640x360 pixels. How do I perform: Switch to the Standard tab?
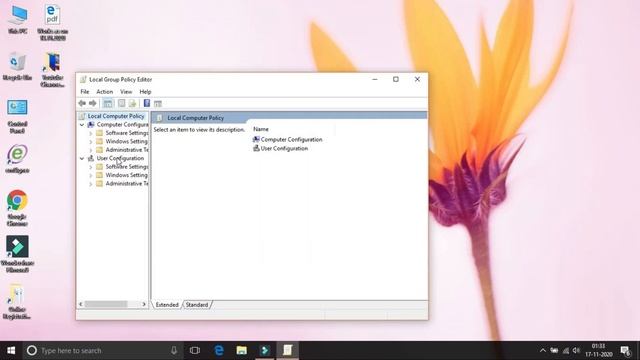coord(197,305)
